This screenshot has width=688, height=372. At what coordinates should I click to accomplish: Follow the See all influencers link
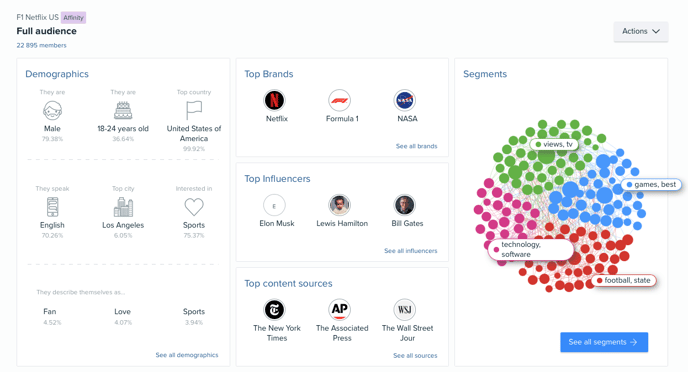[x=411, y=251]
